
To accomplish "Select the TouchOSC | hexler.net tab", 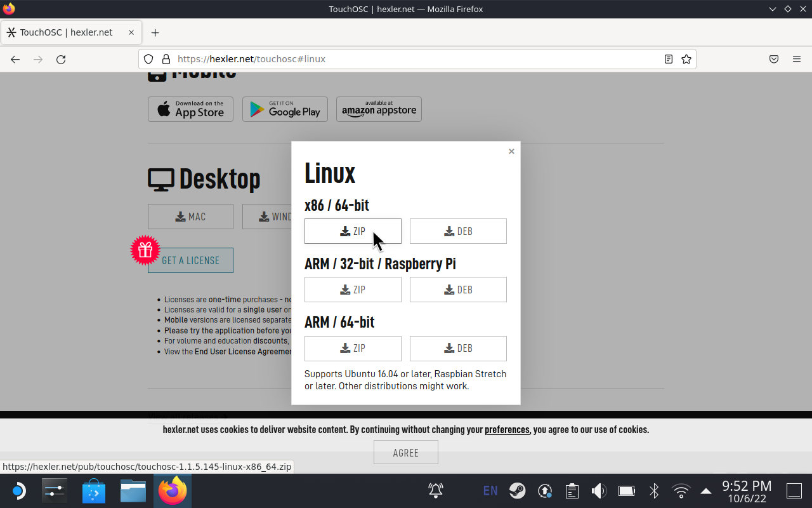I will click(71, 32).
